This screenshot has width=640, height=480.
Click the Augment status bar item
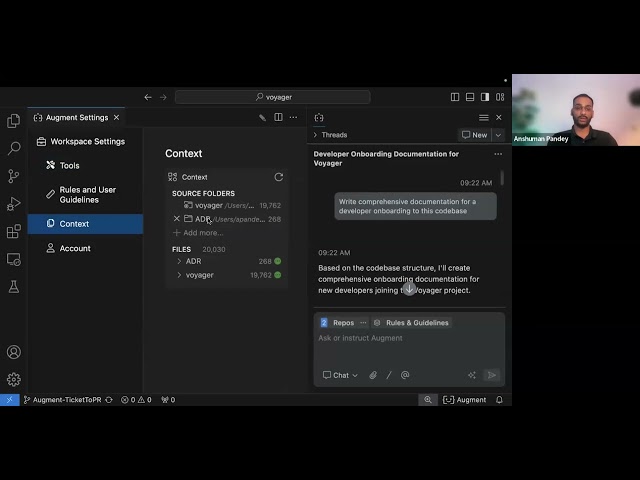464,400
